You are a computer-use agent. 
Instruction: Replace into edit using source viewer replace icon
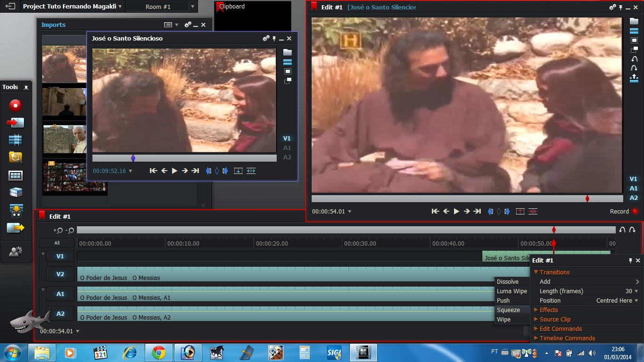tap(251, 171)
